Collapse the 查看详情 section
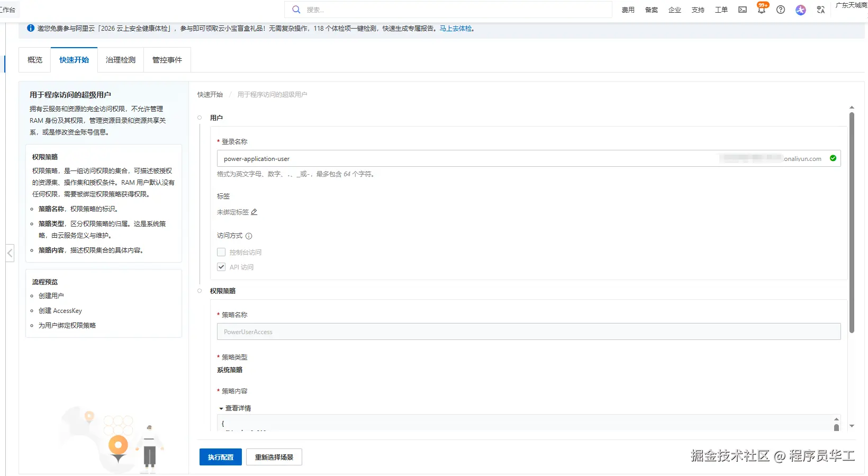 (235, 408)
